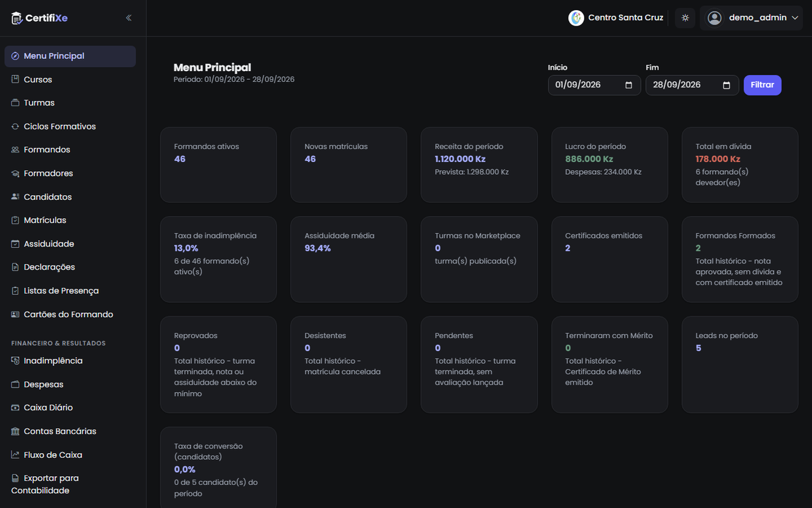Click the Listas de Presença icon

click(16, 291)
